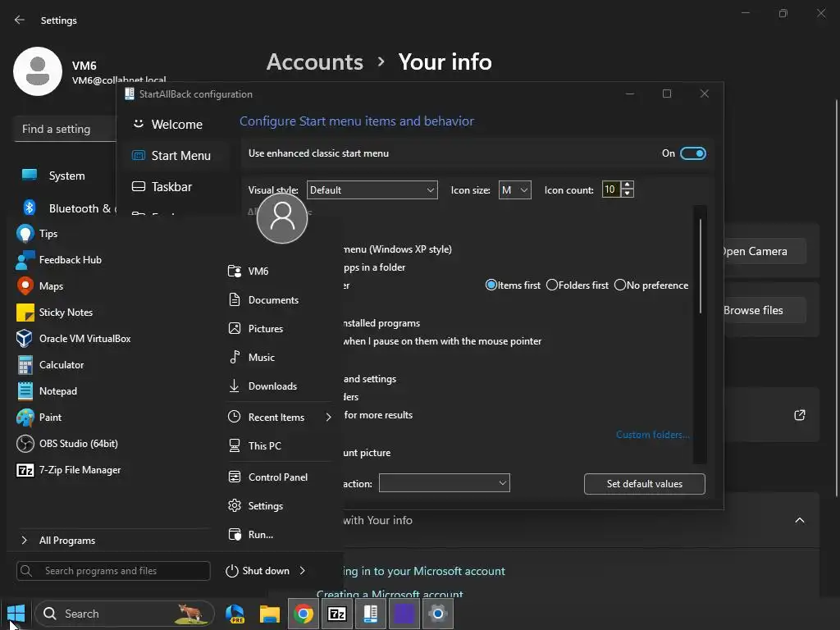Open Visual style dropdown
Screen dimensions: 840x630
[372, 190]
